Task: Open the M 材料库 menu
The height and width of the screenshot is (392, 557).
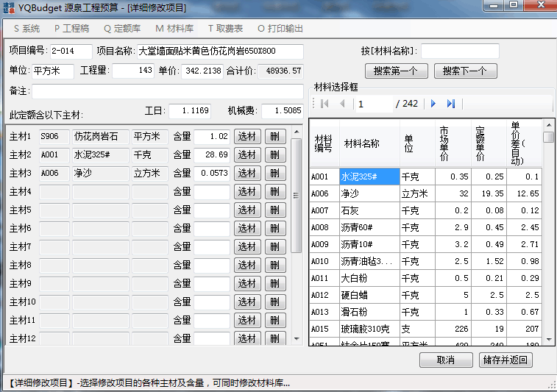Action: coord(174,29)
